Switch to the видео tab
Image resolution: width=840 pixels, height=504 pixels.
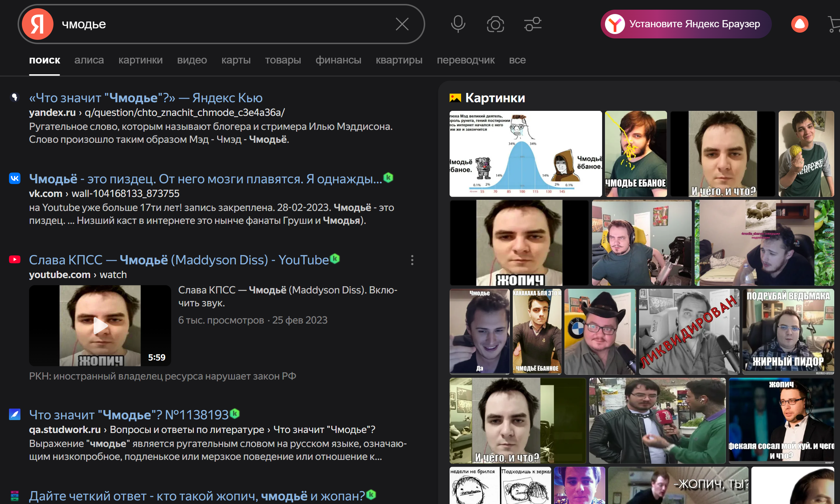192,60
